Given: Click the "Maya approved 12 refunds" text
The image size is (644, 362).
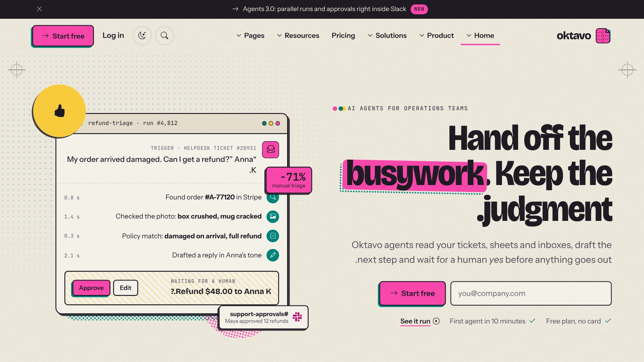Looking at the screenshot, I should point(257,321).
